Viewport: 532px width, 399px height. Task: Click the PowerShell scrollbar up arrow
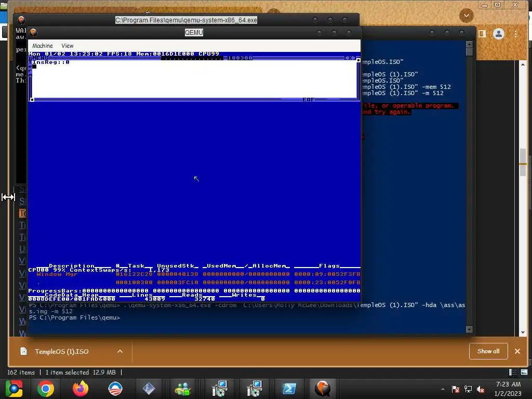[x=469, y=44]
